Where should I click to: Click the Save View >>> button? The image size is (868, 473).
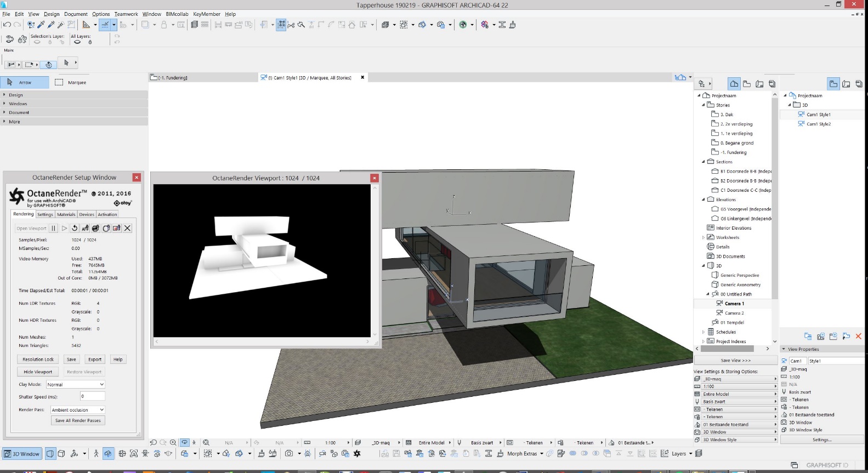tap(735, 361)
